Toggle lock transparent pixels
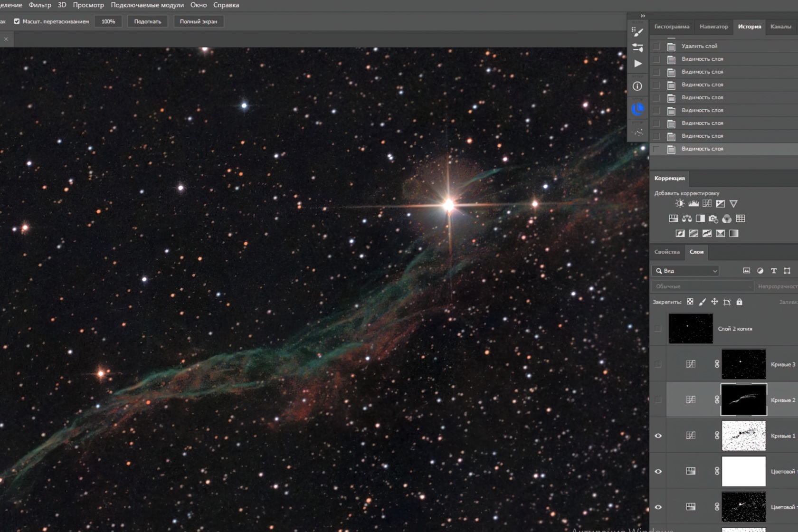798x532 pixels. pos(690,302)
